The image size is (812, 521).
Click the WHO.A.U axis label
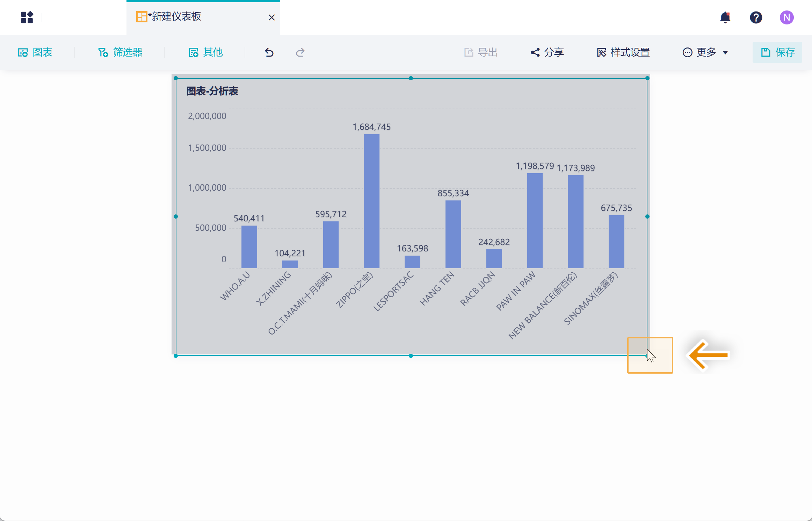pyautogui.click(x=235, y=286)
